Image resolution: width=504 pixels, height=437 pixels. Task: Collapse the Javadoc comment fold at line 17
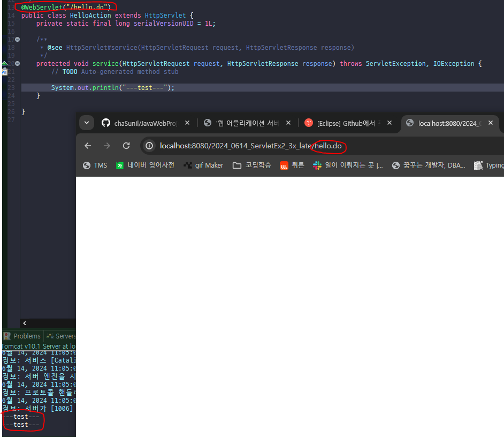[17, 39]
